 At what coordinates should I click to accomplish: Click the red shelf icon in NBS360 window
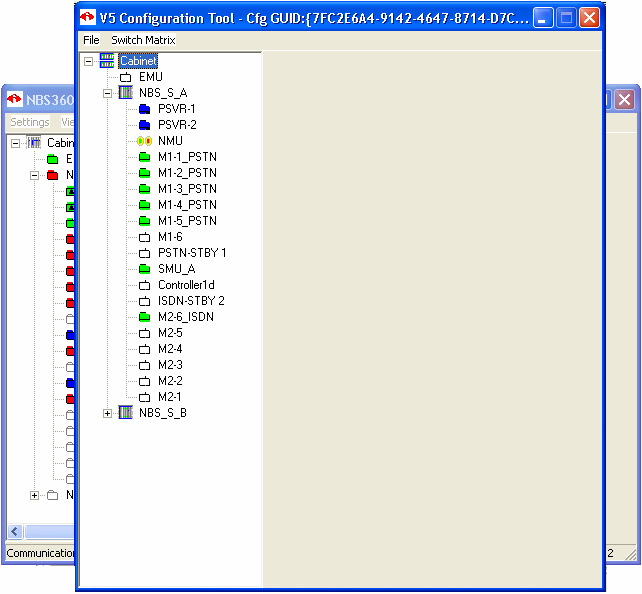pos(52,175)
